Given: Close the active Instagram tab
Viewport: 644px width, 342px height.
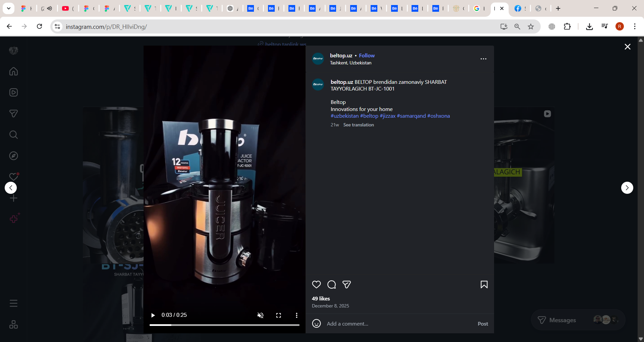Looking at the screenshot, I should click(x=502, y=8).
